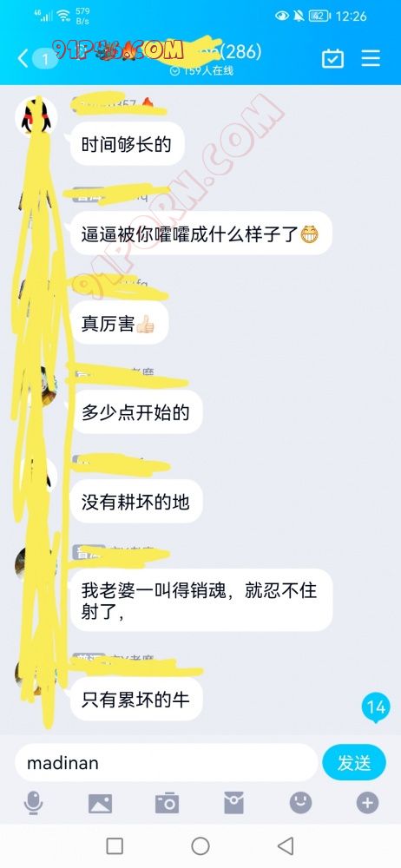
Task: Open the hamburger menu in header
Action: (371, 58)
